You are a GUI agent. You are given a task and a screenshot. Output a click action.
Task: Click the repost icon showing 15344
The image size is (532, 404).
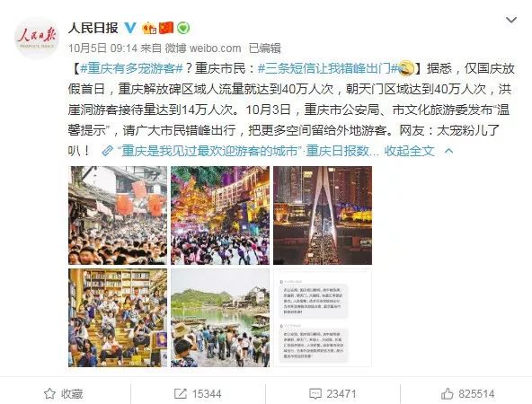point(180,393)
